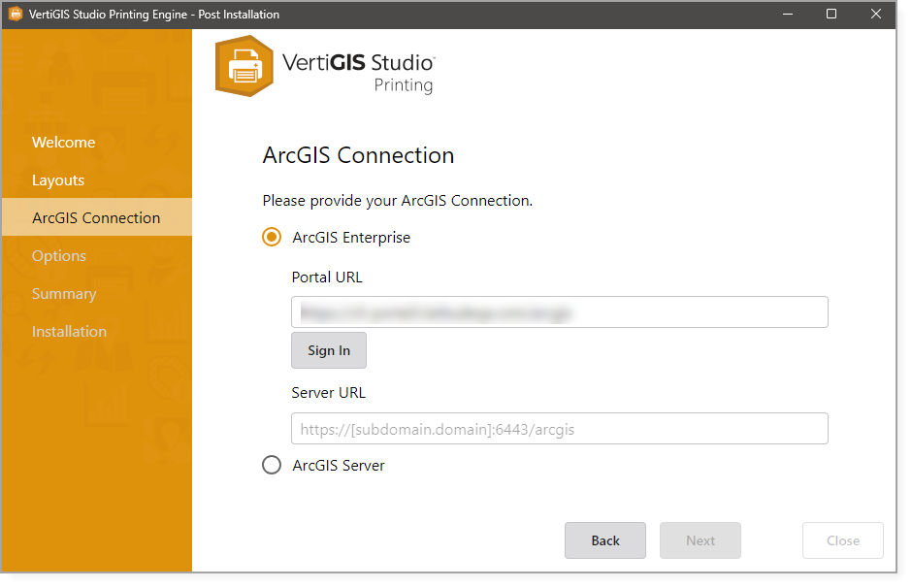Open the Options step in sidebar
Image resolution: width=912 pixels, height=588 pixels.
pyautogui.click(x=59, y=256)
